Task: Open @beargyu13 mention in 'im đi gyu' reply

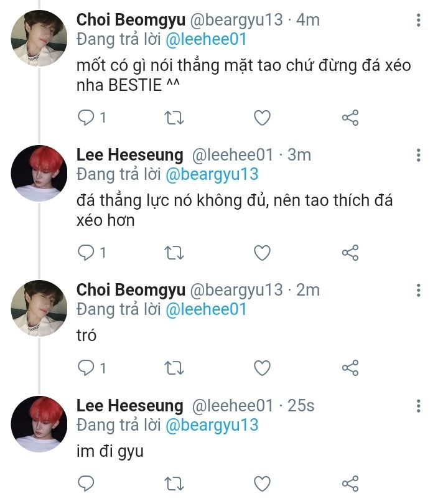Action: coord(212,425)
